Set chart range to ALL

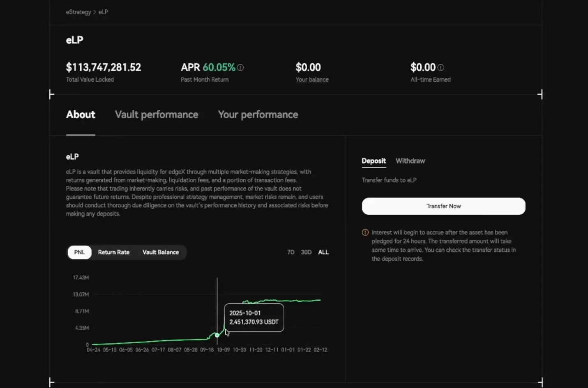323,252
